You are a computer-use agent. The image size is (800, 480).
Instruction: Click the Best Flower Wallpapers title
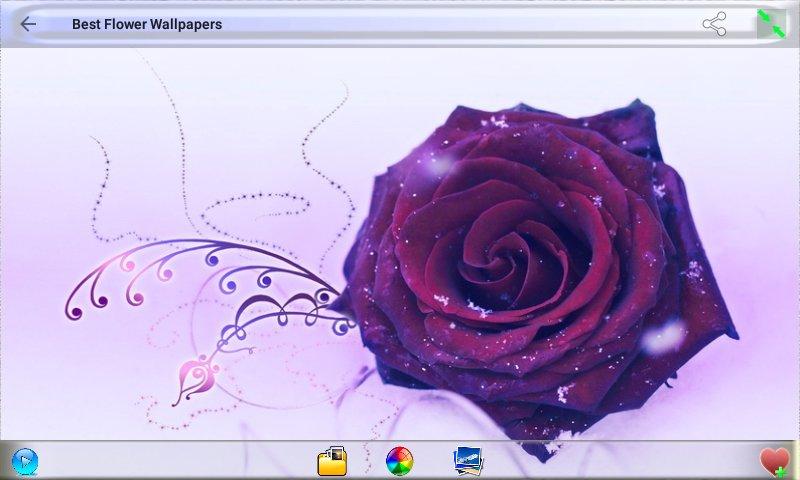pyautogui.click(x=147, y=24)
